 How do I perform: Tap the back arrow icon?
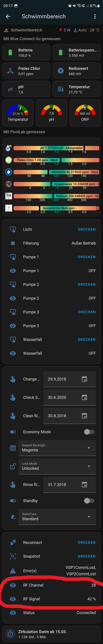point(8,17)
